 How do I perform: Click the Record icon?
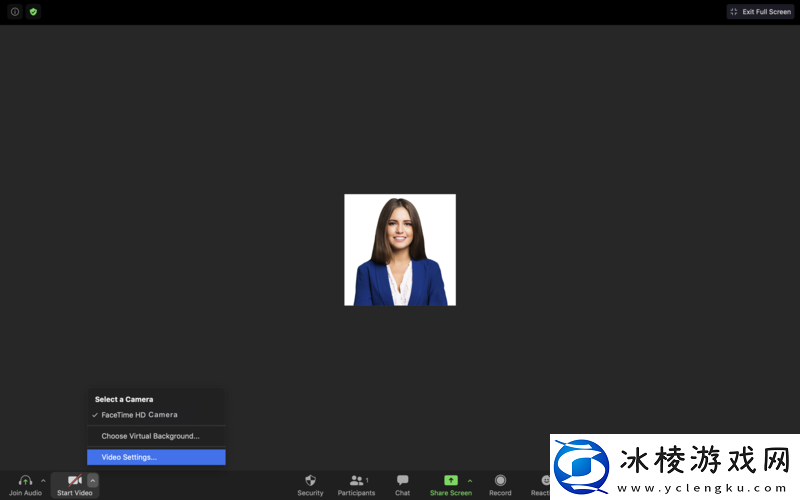click(500, 480)
